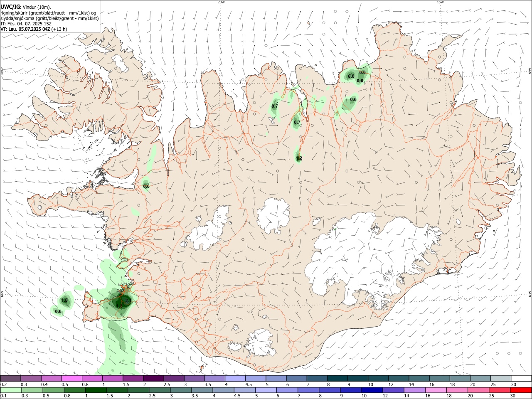Select the 9 dark teal swatch in top row
Viewport: 532px width, 399px height.
(358, 379)
